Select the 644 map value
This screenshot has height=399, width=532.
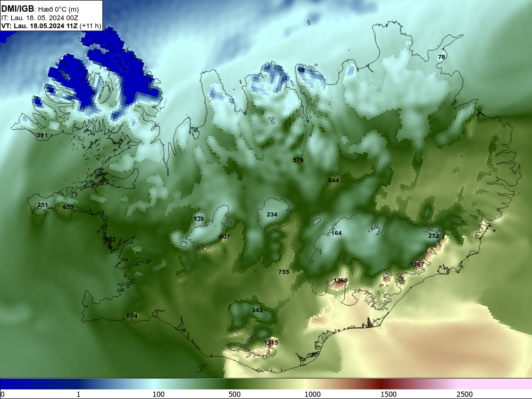(334, 180)
